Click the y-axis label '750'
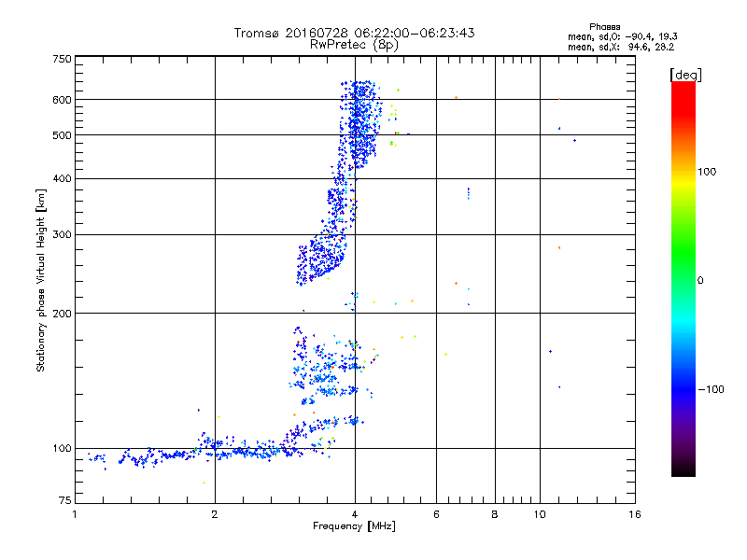The image size is (747, 560). click(62, 59)
